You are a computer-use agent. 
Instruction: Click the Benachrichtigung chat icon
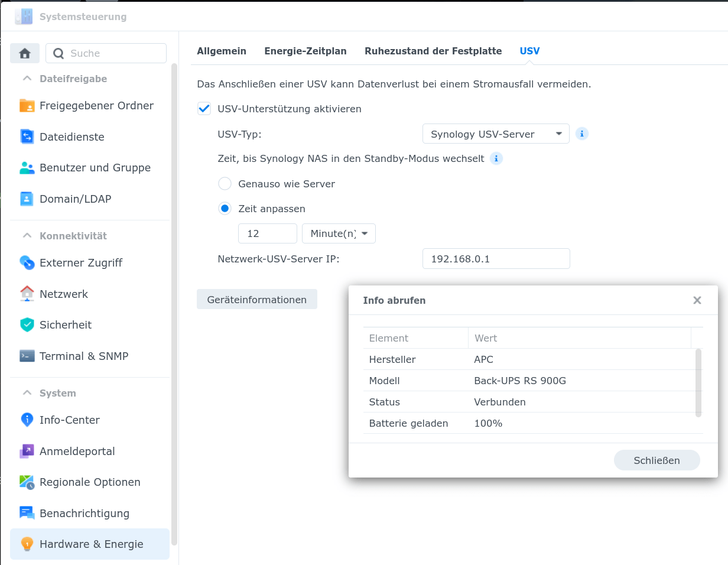click(27, 514)
